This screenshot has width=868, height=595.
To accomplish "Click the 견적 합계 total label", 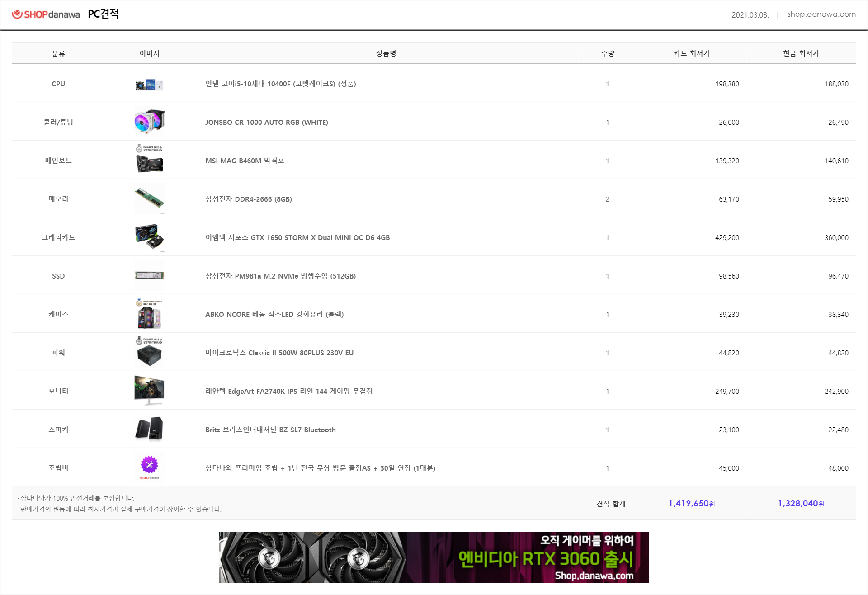I will click(611, 504).
